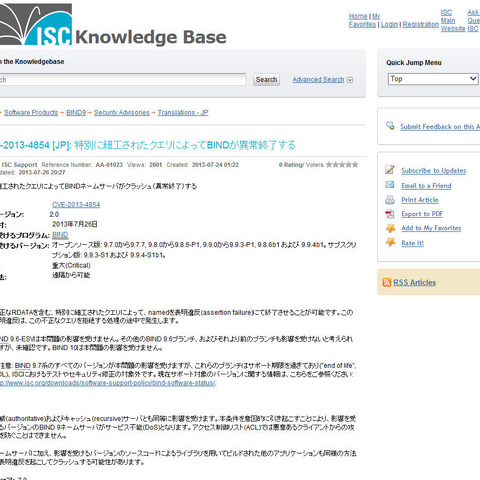Image resolution: width=480 pixels, height=480 pixels.
Task: Click the date 2013年7月26日
Action: [x=75, y=224]
